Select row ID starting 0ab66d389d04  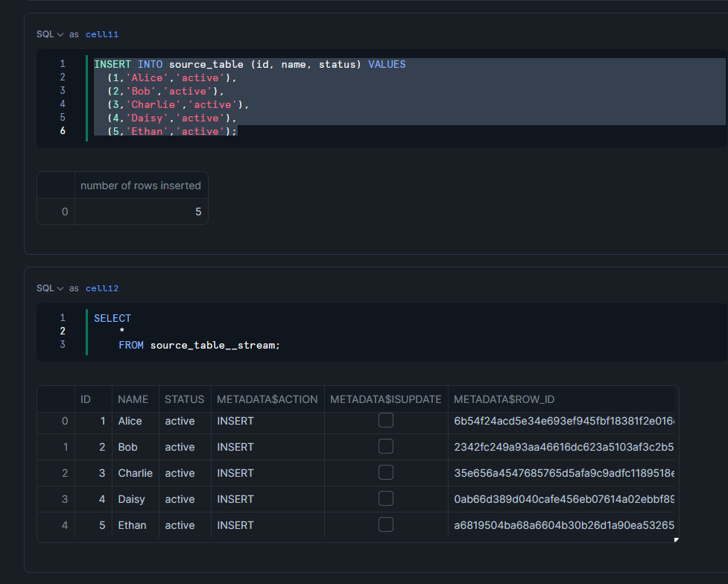(561, 499)
